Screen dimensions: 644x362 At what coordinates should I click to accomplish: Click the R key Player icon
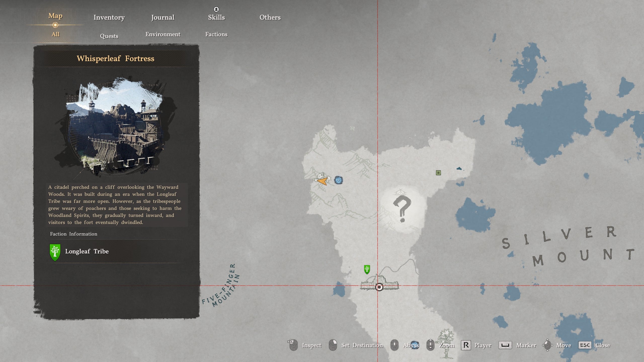point(466,345)
